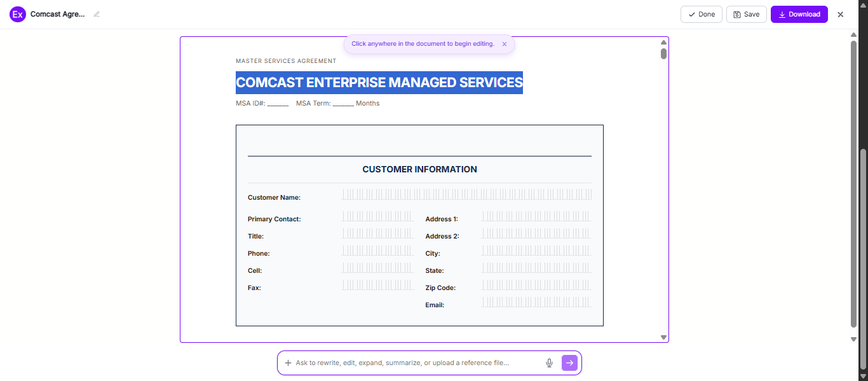Download the document
The width and height of the screenshot is (868, 381).
(x=799, y=14)
